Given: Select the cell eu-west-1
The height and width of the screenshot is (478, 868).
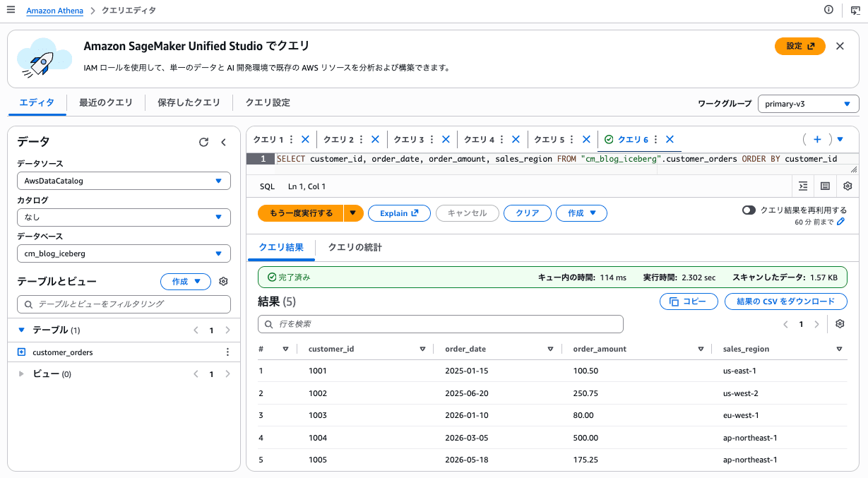Looking at the screenshot, I should point(740,416).
